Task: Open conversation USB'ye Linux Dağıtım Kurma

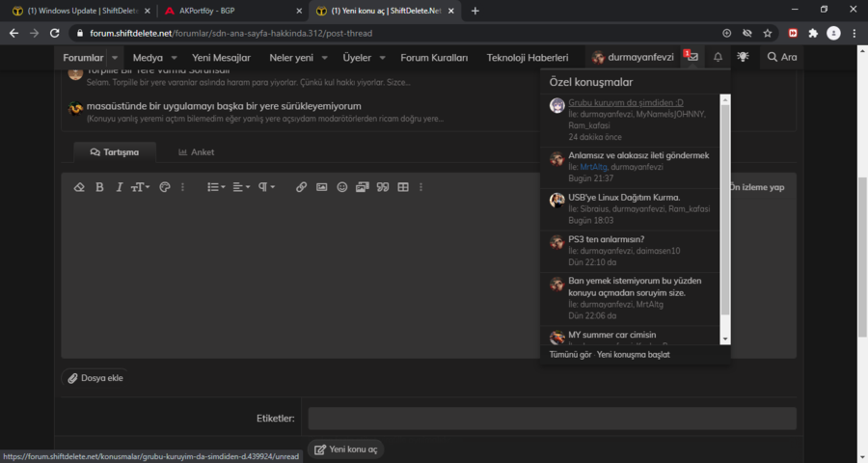Action: point(624,197)
